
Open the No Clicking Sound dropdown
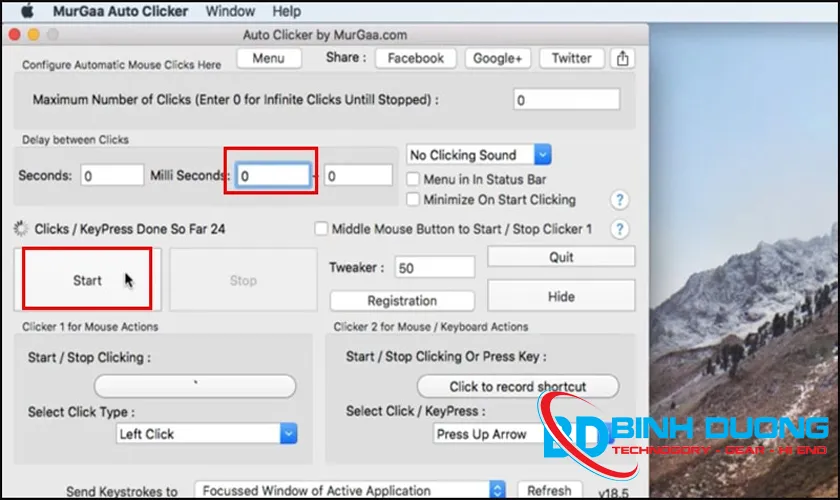pos(479,155)
